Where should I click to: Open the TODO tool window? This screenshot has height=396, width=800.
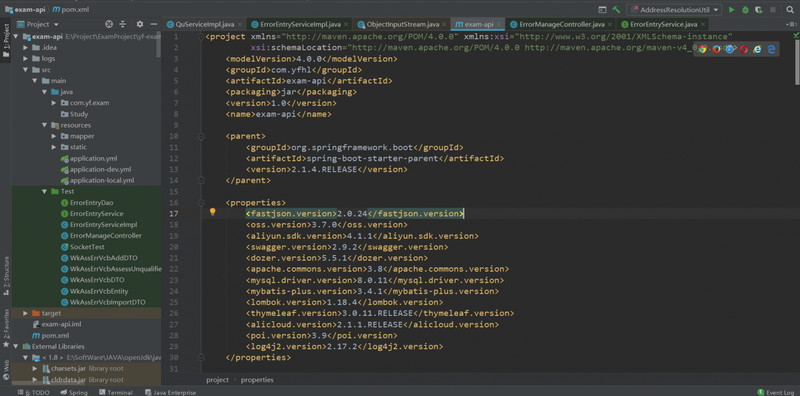(x=34, y=392)
